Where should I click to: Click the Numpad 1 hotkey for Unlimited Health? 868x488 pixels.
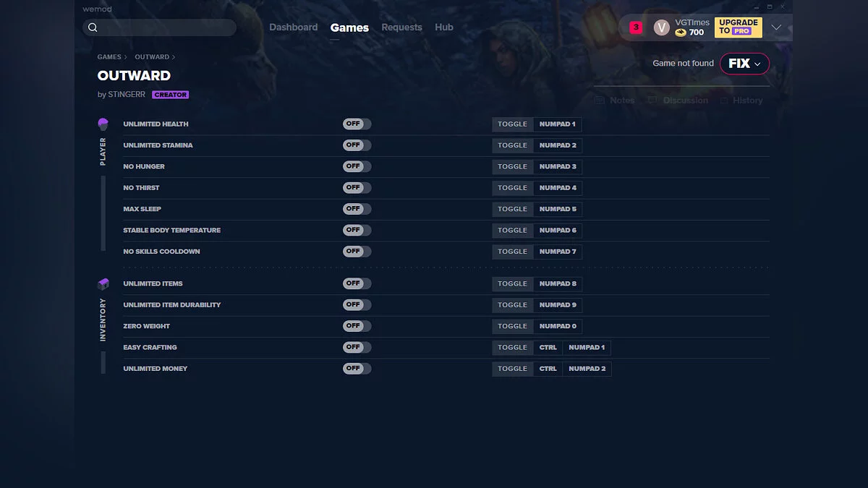tap(557, 124)
